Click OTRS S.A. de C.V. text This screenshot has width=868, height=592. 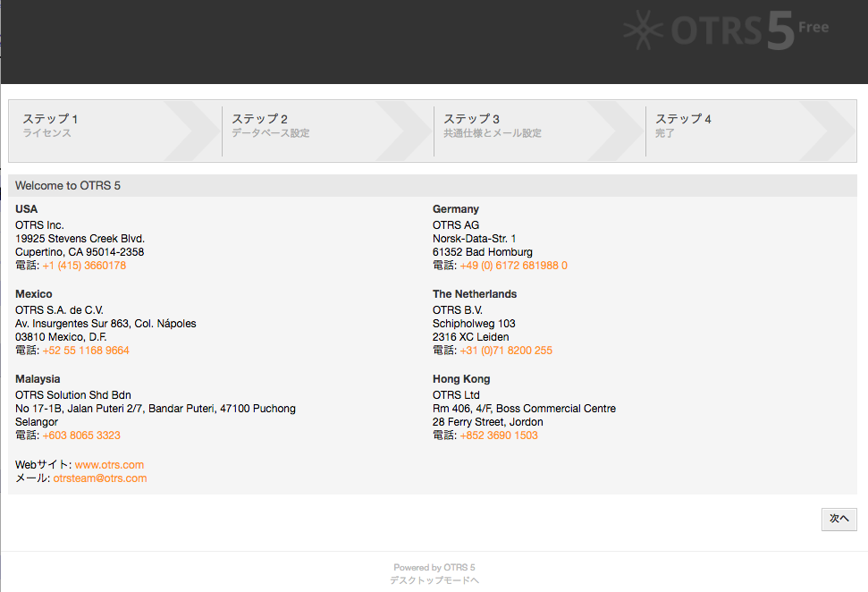pyautogui.click(x=59, y=310)
